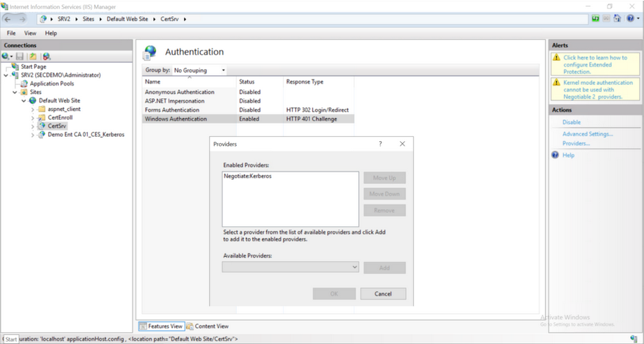Open the Extended Protection alert link
This screenshot has width=644, height=344.
(595, 65)
